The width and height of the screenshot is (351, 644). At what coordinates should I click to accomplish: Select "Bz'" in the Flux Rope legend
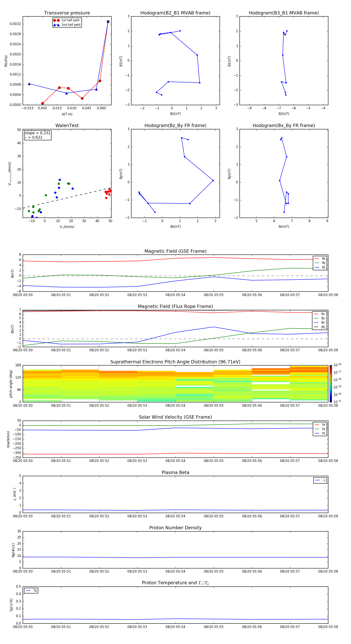point(320,323)
